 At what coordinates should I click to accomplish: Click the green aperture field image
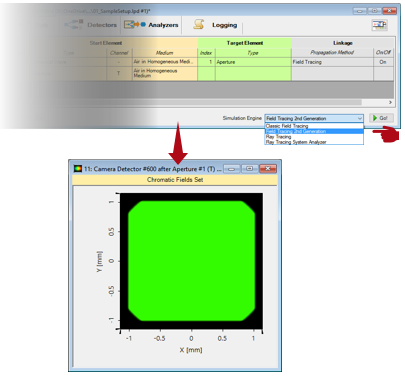click(x=191, y=261)
